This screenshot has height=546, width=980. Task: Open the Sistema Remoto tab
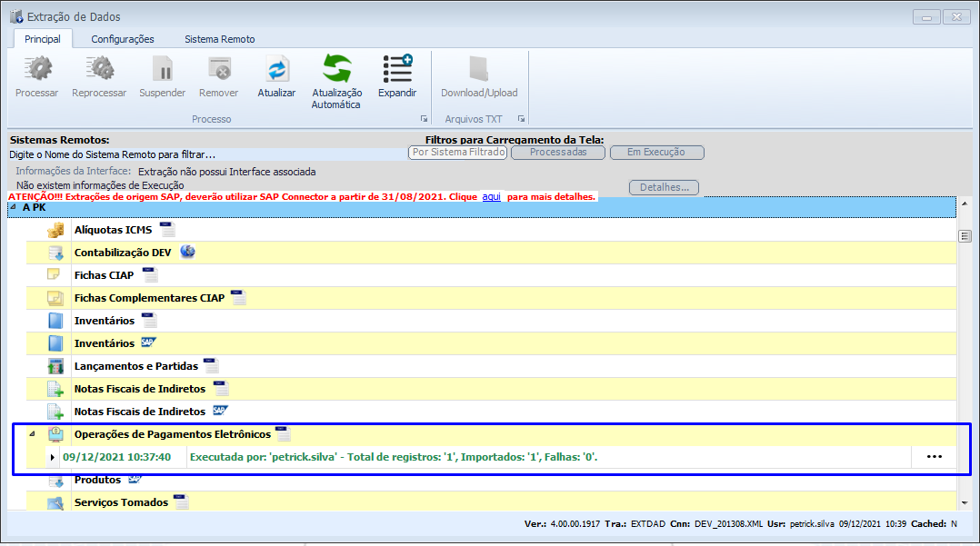[219, 39]
